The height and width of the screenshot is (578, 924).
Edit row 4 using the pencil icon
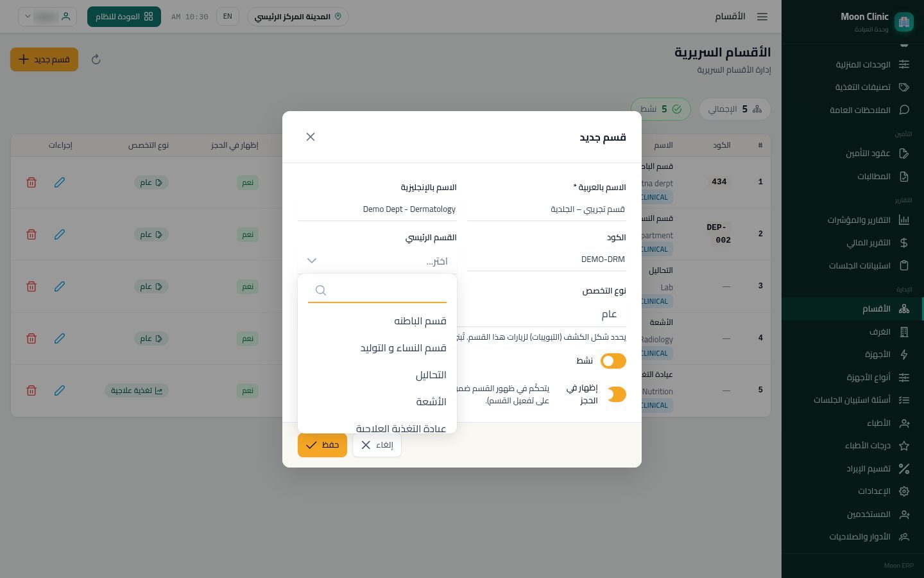point(60,338)
